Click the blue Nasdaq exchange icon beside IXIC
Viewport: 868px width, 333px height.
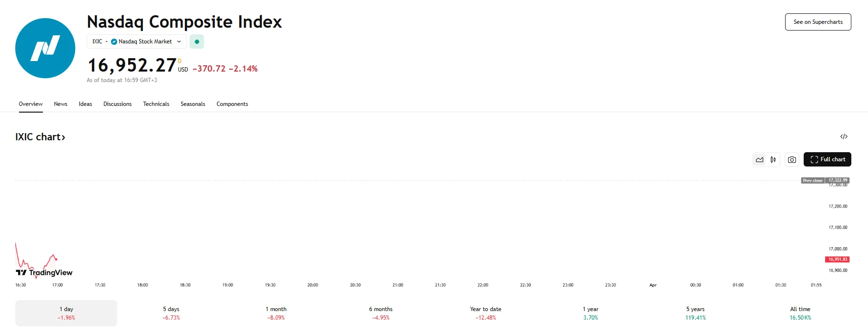click(114, 42)
